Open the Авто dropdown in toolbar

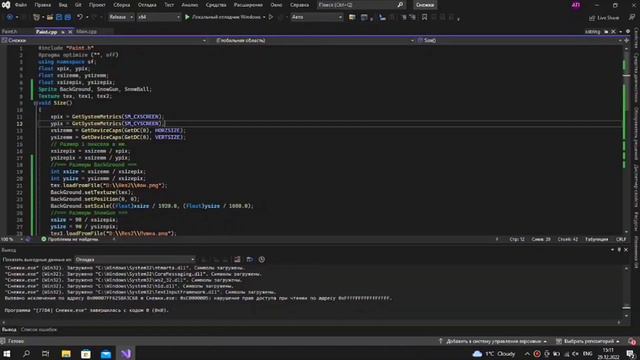coord(317,17)
